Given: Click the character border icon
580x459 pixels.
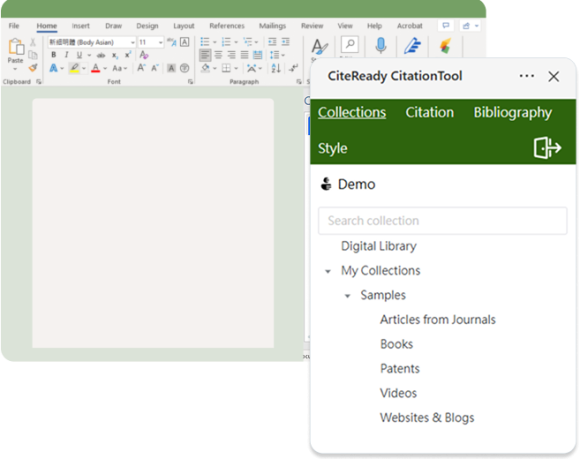Looking at the screenshot, I should tap(185, 42).
